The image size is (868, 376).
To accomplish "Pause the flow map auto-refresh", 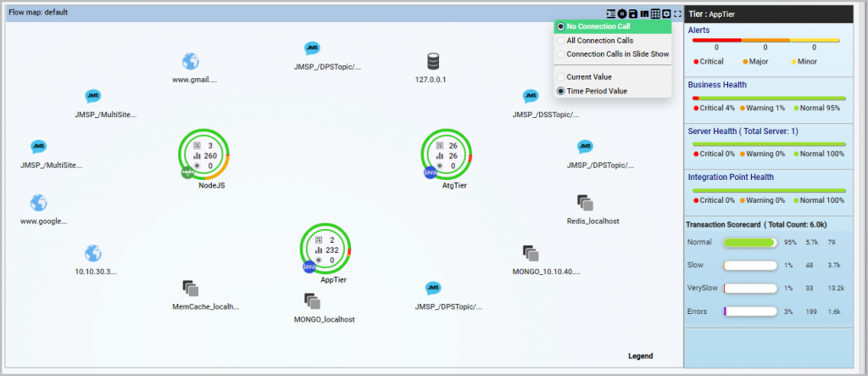I will 622,14.
